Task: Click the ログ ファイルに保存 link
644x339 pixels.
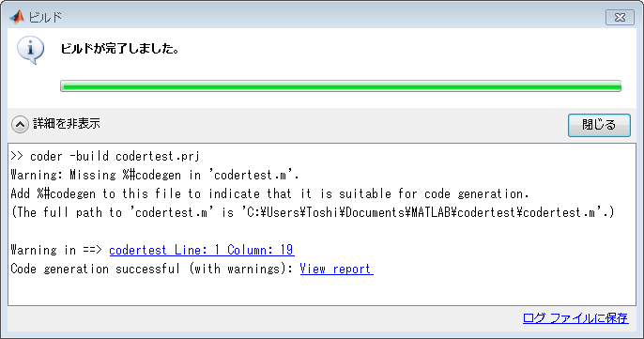Action: coord(575,318)
